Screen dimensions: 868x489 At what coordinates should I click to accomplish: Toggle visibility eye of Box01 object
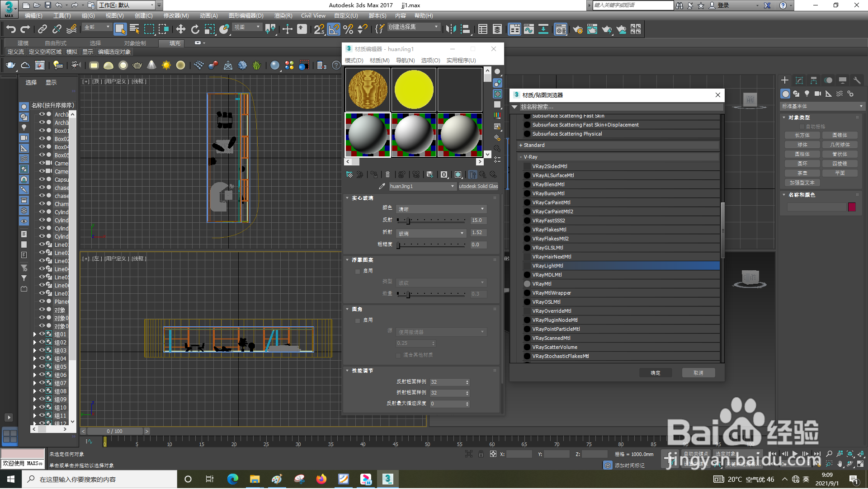42,131
